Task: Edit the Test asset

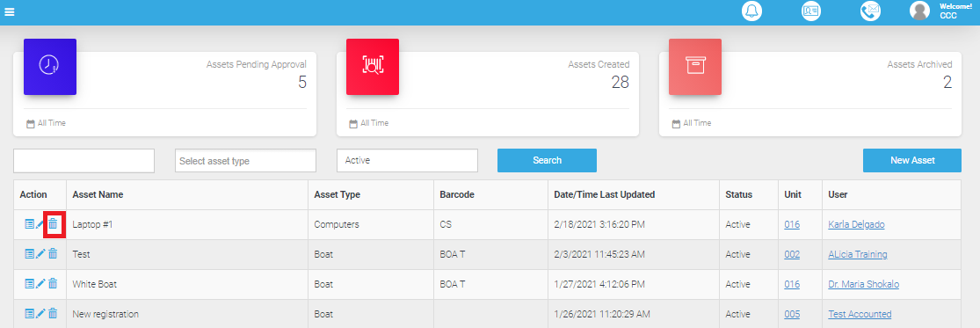Action: point(40,253)
